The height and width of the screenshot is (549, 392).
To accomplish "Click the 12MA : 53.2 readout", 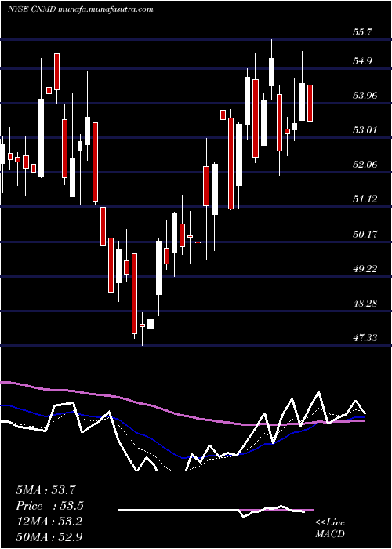I will [49, 522].
